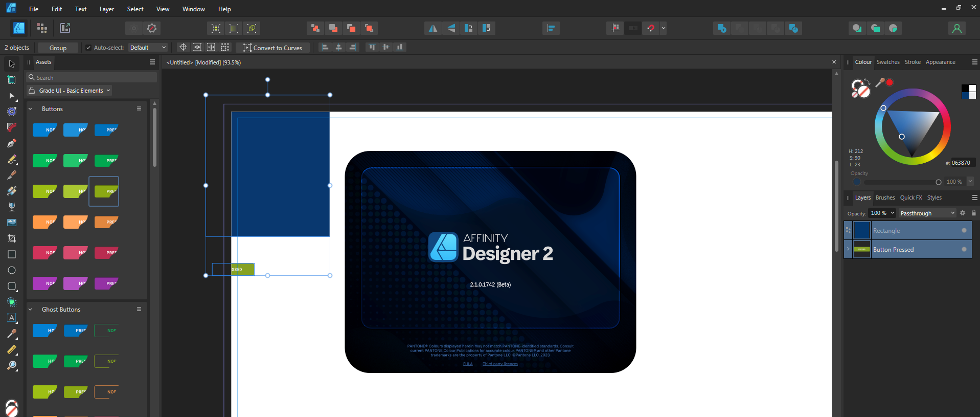Switch to the Swatches tab
The width and height of the screenshot is (980, 417).
click(x=887, y=62)
